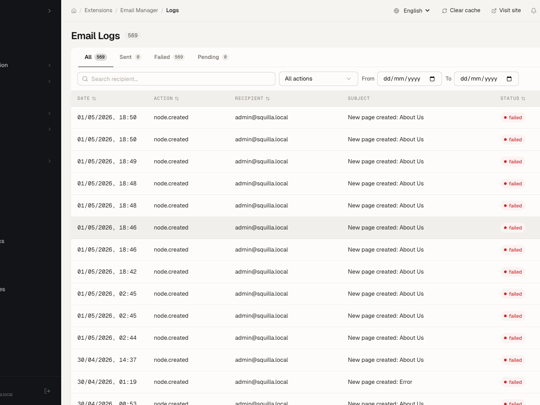The width and height of the screenshot is (540, 405).
Task: Expand the sidebar item ending in 'ion'
Action: coord(26,65)
